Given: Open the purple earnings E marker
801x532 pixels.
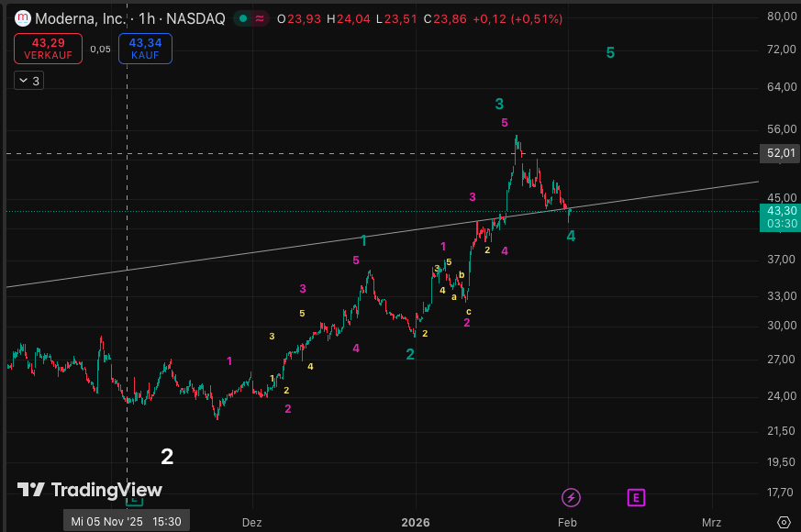Looking at the screenshot, I should pos(636,497).
